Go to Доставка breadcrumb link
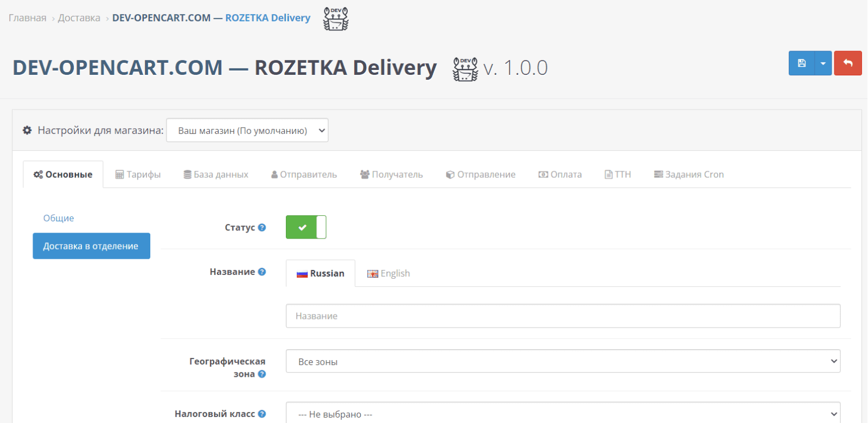 (79, 18)
